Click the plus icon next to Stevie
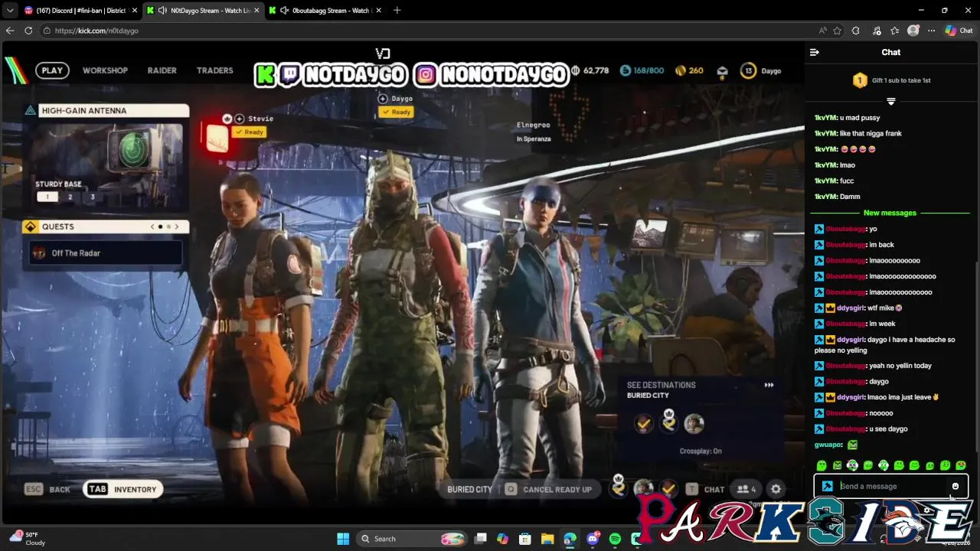This screenshot has height=551, width=980. [x=240, y=119]
